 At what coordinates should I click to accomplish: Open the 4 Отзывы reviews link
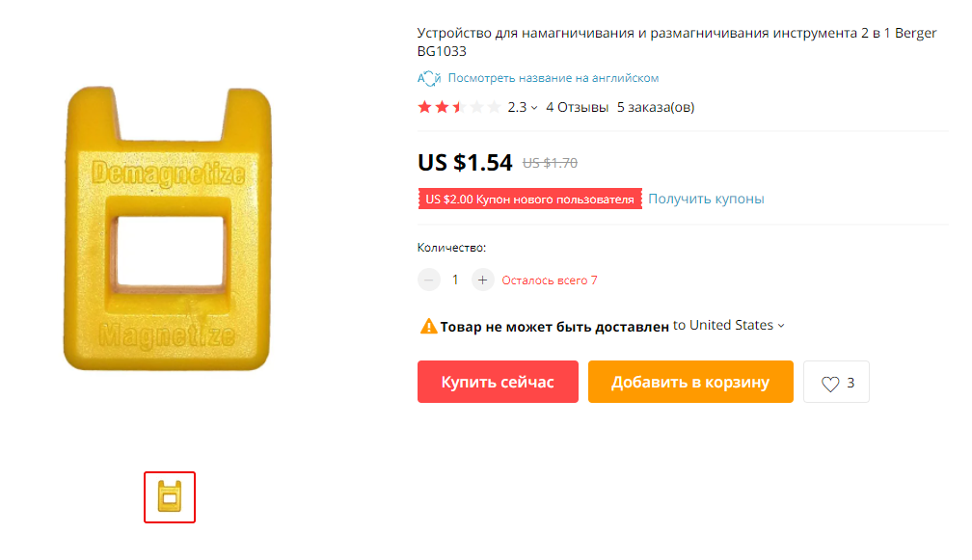577,107
